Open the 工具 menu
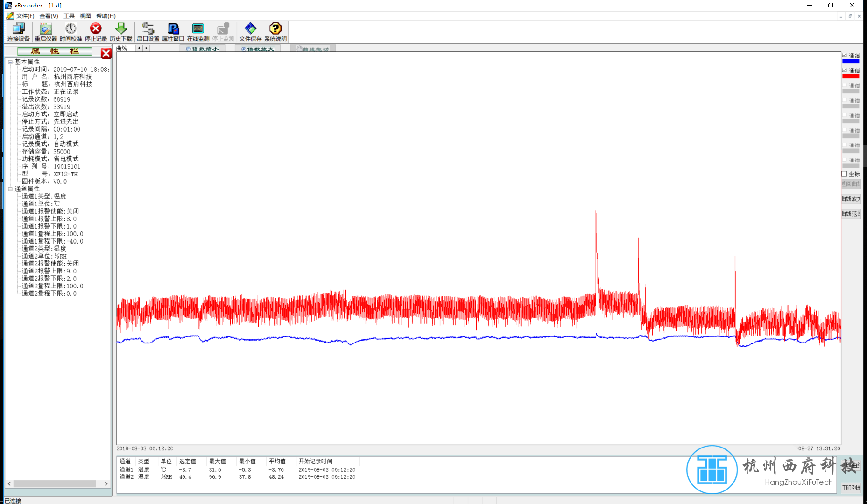The image size is (867, 504). coord(69,16)
